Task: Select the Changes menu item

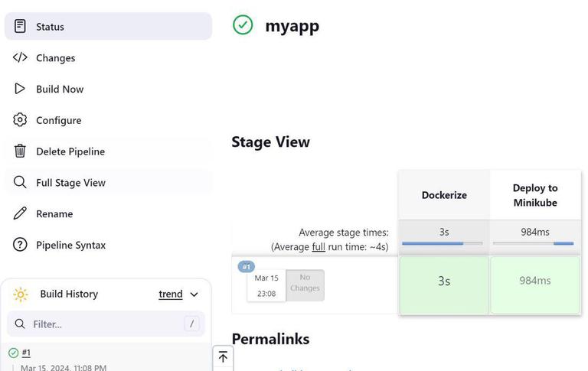Action: [x=55, y=58]
